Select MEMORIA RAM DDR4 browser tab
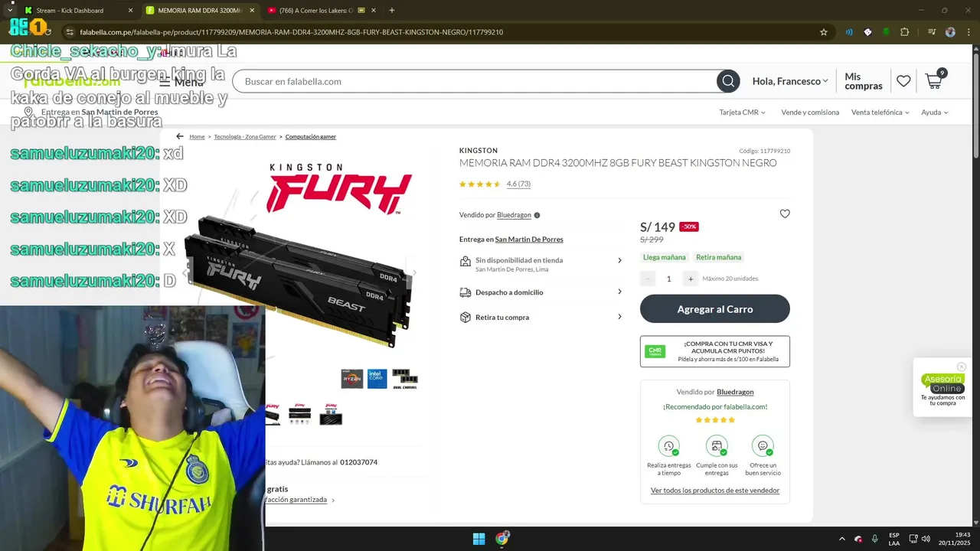Viewport: 980px width, 551px height. tap(199, 11)
